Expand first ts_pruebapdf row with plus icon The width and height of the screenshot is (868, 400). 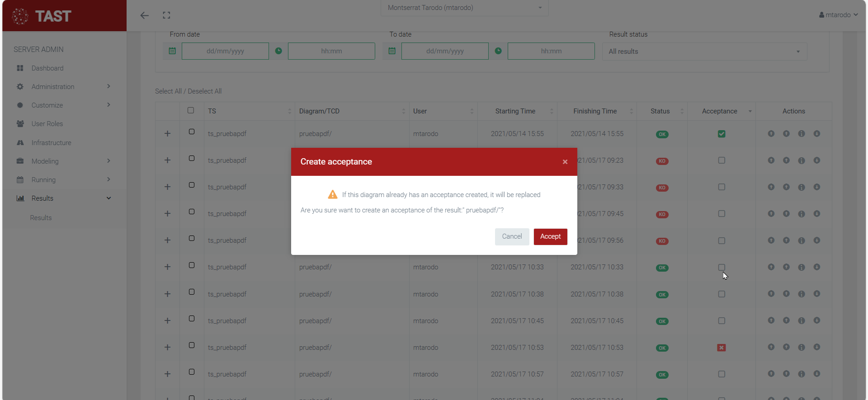coord(167,134)
